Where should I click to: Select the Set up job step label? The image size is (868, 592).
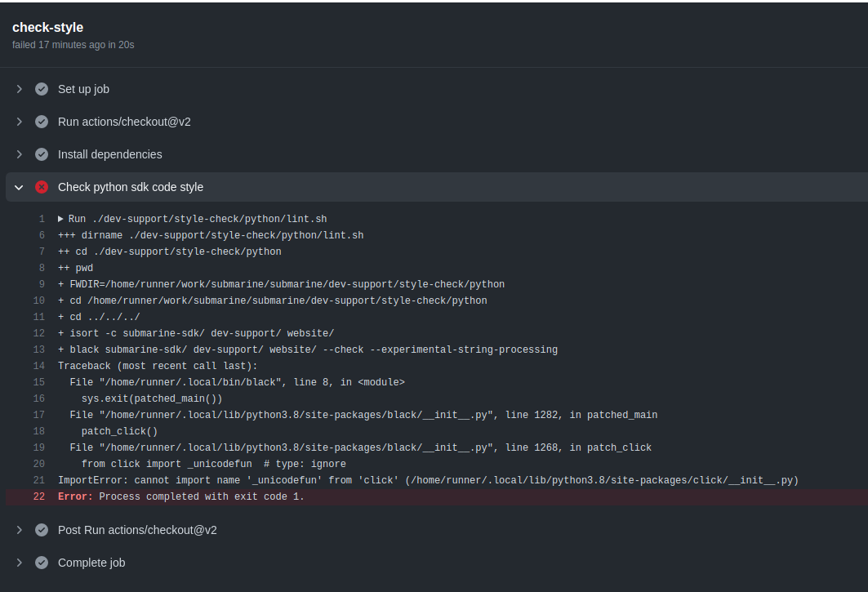(x=83, y=89)
